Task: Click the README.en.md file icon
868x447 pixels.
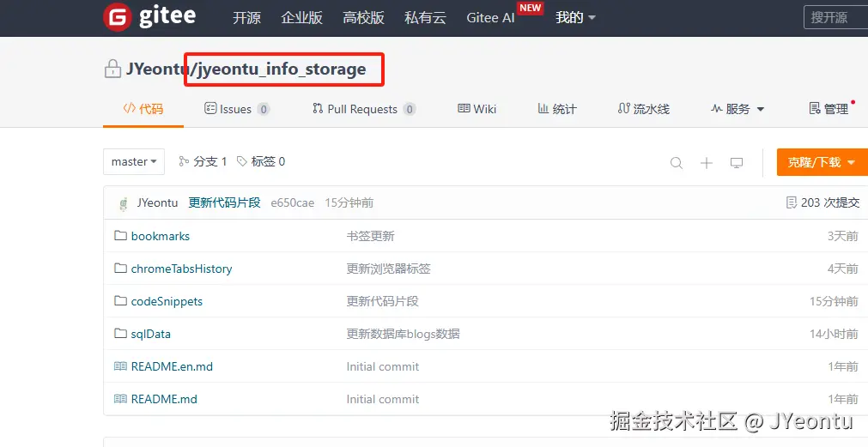Action: [121, 366]
